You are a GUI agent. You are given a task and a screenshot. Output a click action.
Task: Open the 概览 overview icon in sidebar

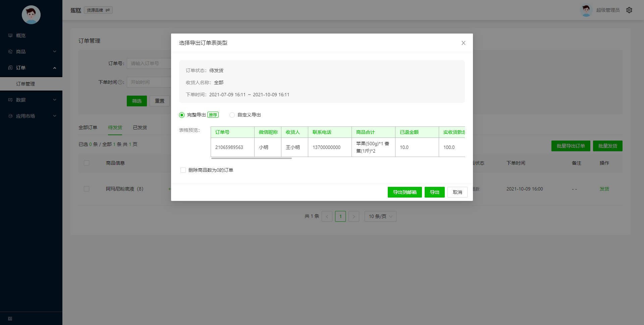10,36
